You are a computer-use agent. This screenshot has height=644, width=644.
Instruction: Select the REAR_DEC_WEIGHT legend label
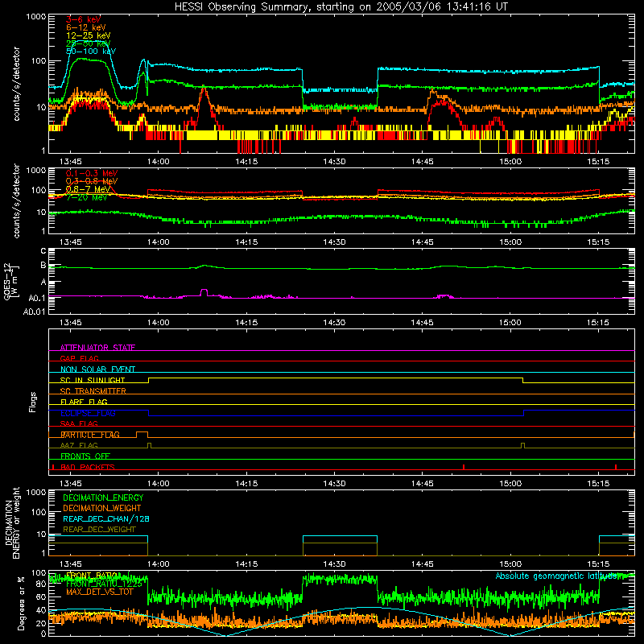click(x=99, y=530)
